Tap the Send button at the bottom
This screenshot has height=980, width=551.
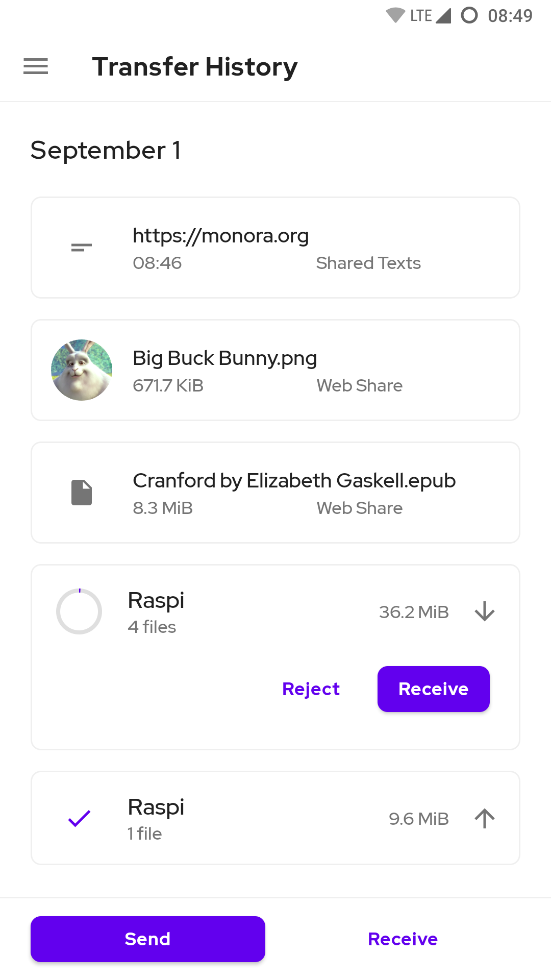coord(148,939)
